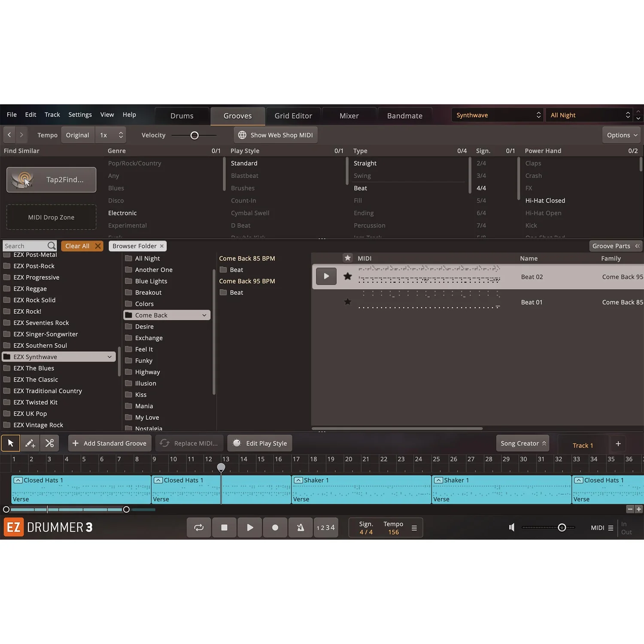The width and height of the screenshot is (644, 644).
Task: Open the Track menu
Action: [x=52, y=115]
